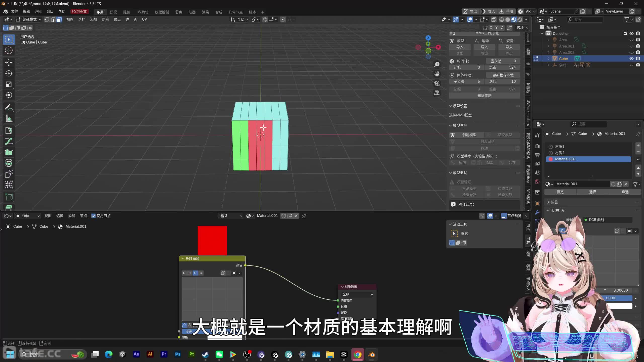This screenshot has width=644, height=362.
Task: Switch to the UV编辑 workspace tab
Action: tap(142, 12)
